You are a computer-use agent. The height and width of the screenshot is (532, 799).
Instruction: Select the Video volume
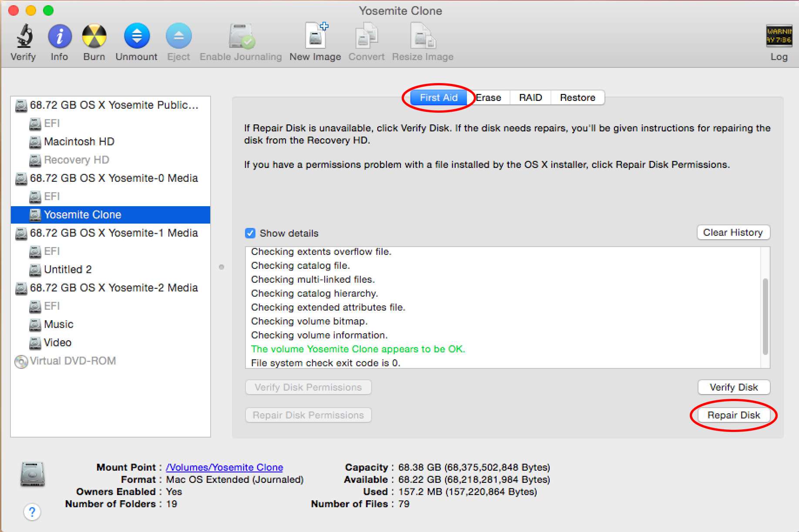(x=111, y=343)
